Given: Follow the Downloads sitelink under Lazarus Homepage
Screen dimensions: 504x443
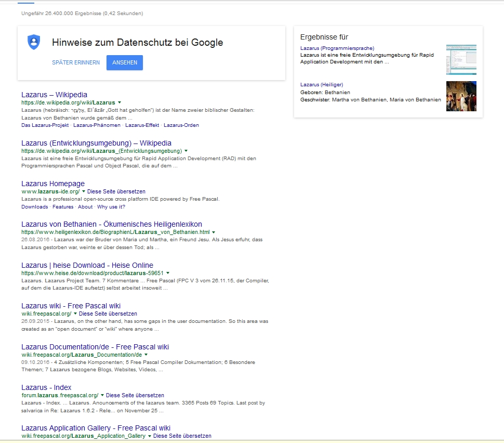Looking at the screenshot, I should [x=34, y=207].
